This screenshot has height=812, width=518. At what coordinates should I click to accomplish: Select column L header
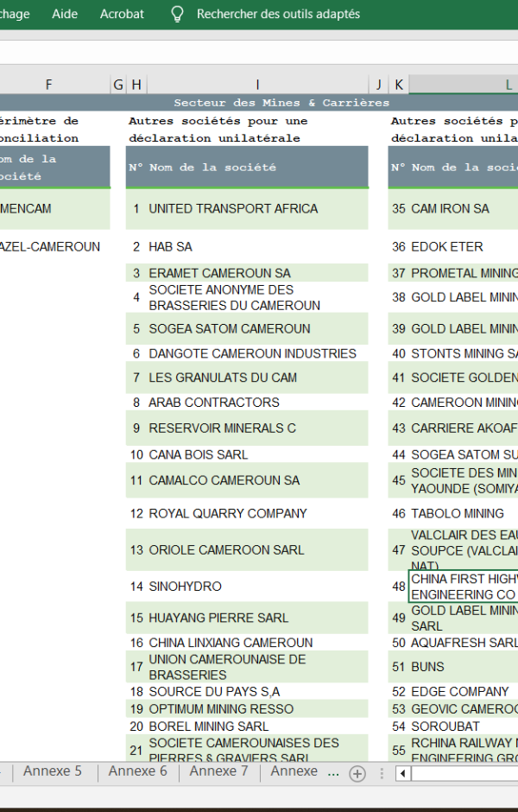[463, 85]
